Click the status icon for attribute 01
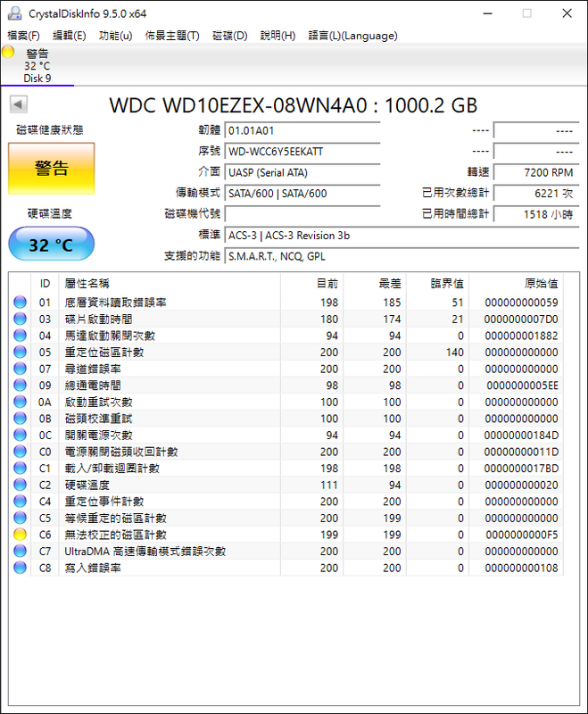The width and height of the screenshot is (588, 714). pos(20,303)
